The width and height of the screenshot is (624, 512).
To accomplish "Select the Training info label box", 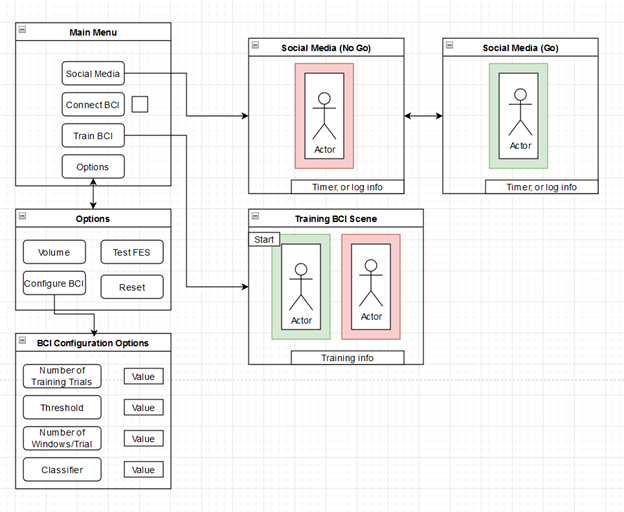I will 347,358.
